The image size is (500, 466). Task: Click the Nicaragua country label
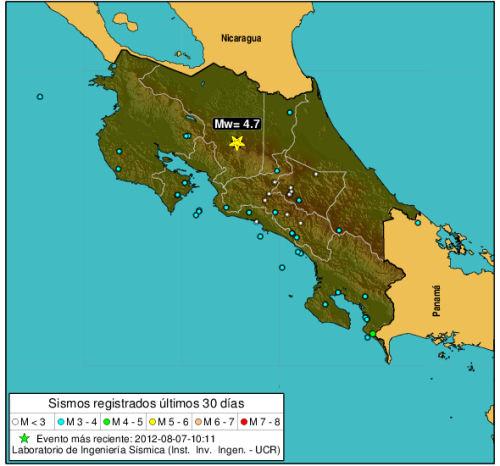[x=241, y=38]
